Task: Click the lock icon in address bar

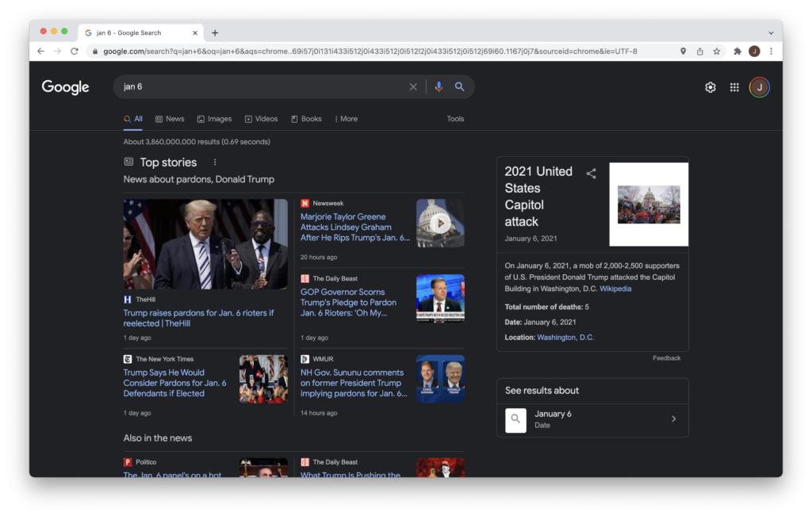Action: [95, 52]
